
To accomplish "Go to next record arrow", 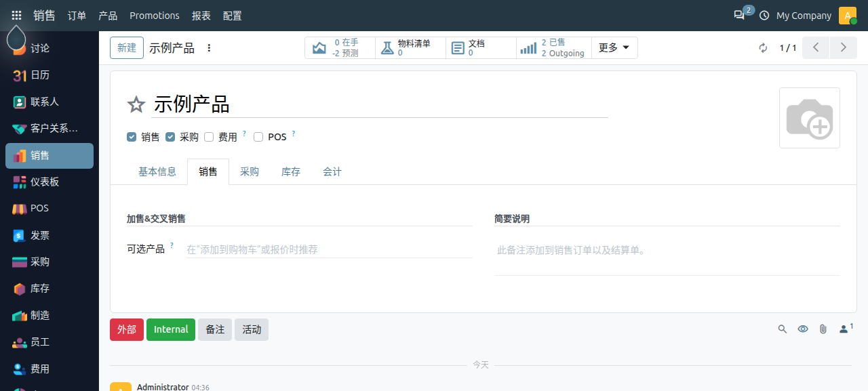I will pos(844,47).
